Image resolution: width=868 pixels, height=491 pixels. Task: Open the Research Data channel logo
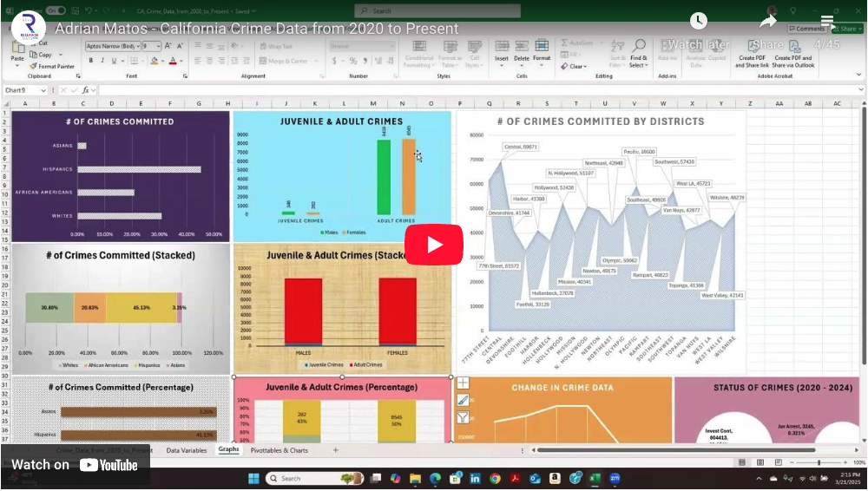pyautogui.click(x=29, y=28)
